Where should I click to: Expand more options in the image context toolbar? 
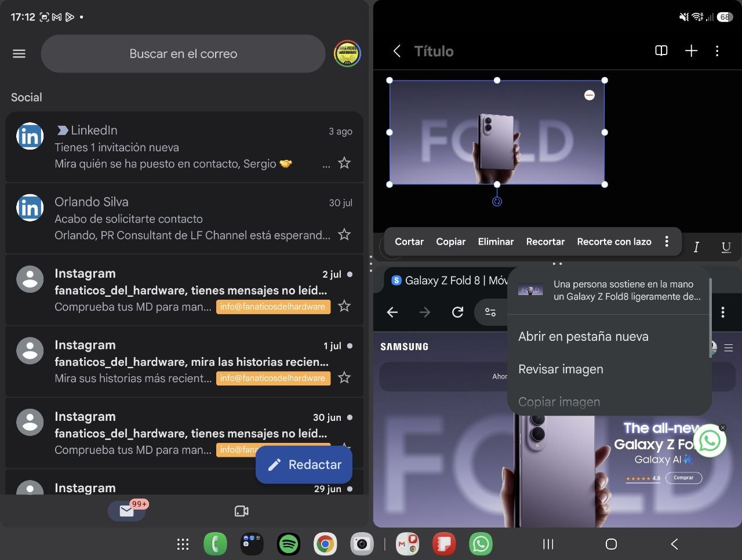(x=667, y=242)
